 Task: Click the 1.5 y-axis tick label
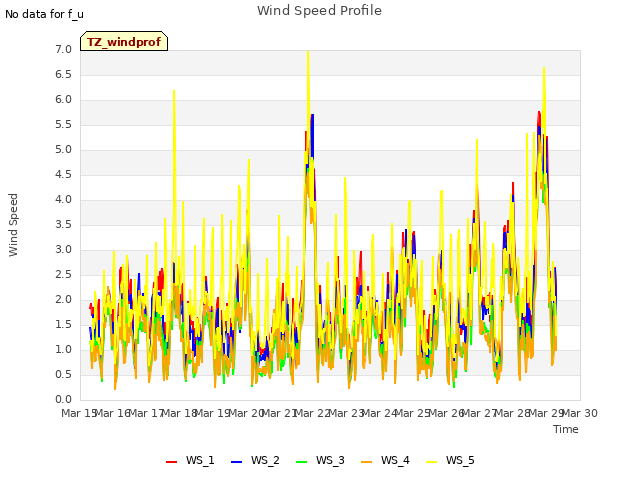point(63,325)
